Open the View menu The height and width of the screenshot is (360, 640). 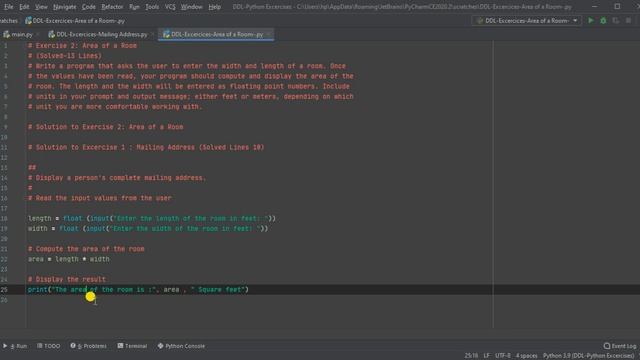click(x=41, y=7)
